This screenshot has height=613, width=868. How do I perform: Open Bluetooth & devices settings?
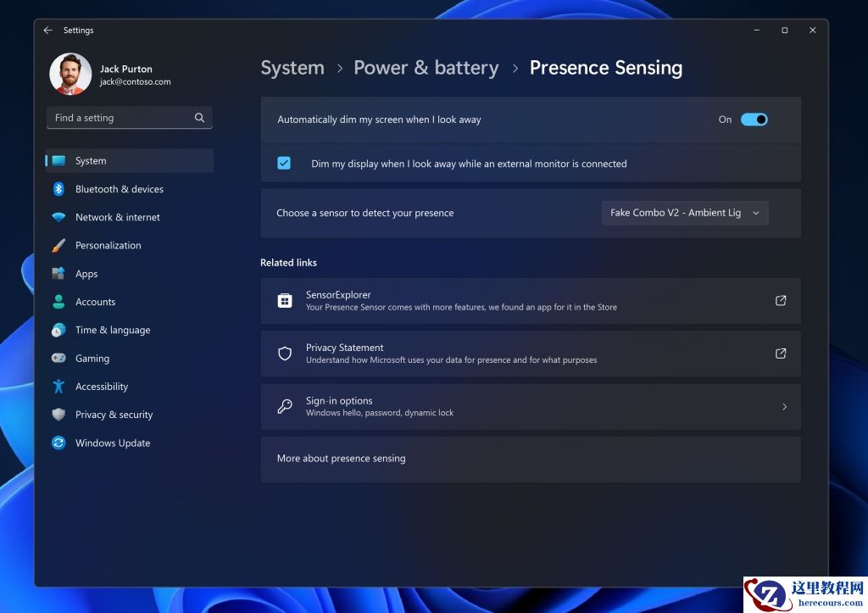(x=58, y=189)
